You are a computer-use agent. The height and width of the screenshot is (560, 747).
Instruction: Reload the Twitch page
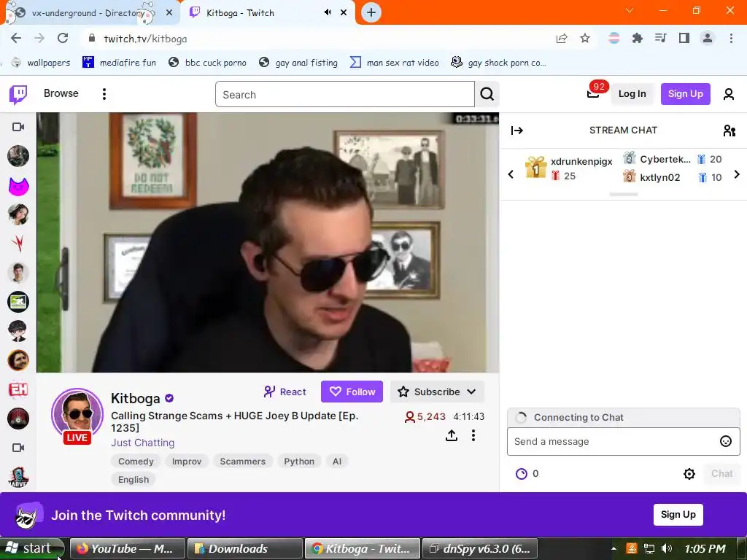point(63,38)
